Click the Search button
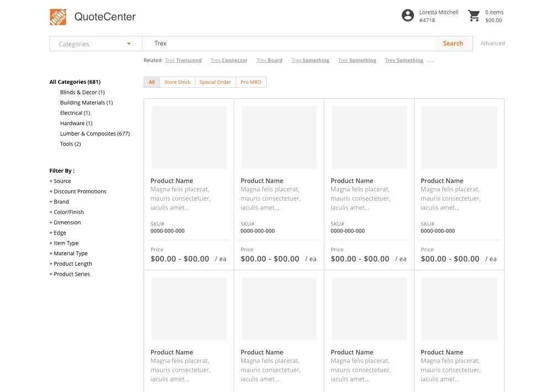Viewport: 552px width, 392px height. point(453,43)
